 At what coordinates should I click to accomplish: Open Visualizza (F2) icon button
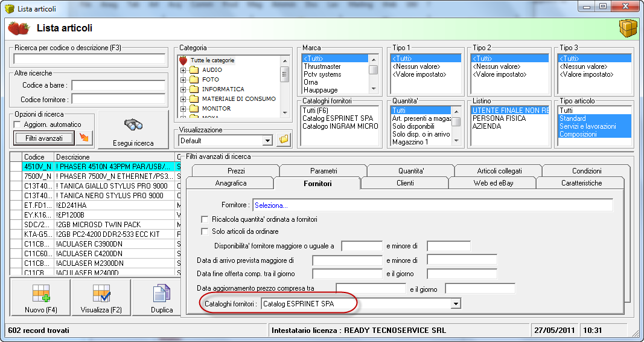coord(101,294)
